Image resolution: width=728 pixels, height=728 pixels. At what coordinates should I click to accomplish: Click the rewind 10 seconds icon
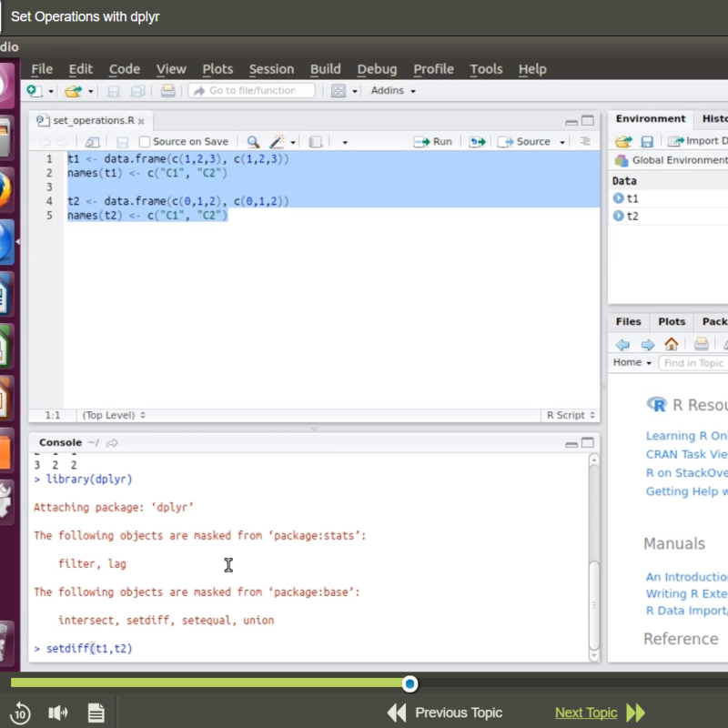click(20, 713)
